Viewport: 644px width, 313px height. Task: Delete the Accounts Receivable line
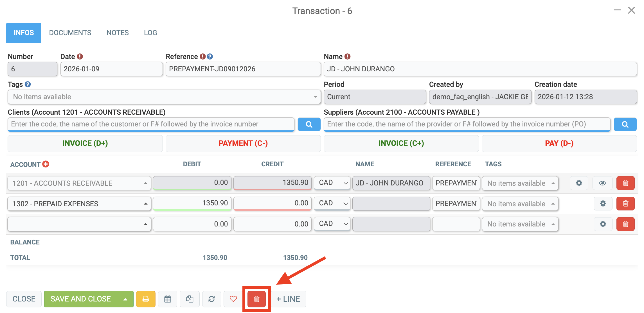tap(625, 183)
